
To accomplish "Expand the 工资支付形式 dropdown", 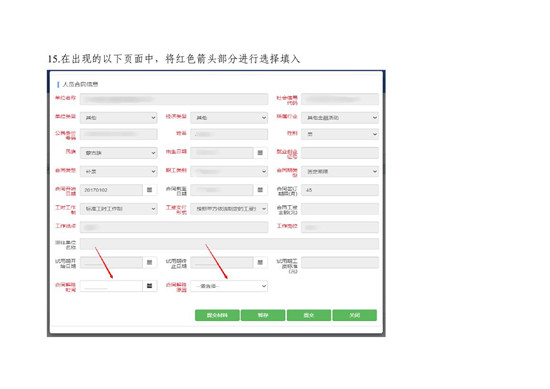I will [x=229, y=209].
